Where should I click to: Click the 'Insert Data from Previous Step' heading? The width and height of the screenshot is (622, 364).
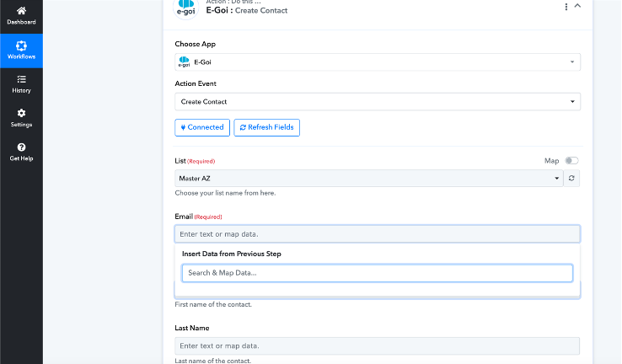[231, 254]
